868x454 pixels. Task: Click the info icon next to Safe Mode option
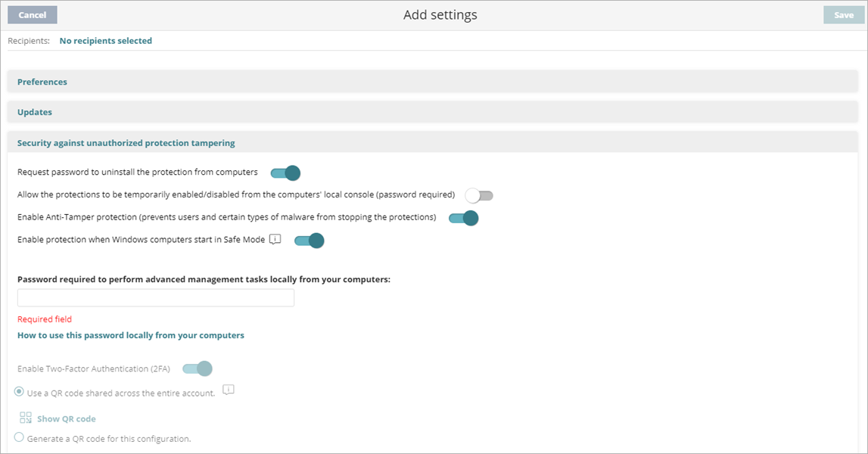pyautogui.click(x=273, y=239)
